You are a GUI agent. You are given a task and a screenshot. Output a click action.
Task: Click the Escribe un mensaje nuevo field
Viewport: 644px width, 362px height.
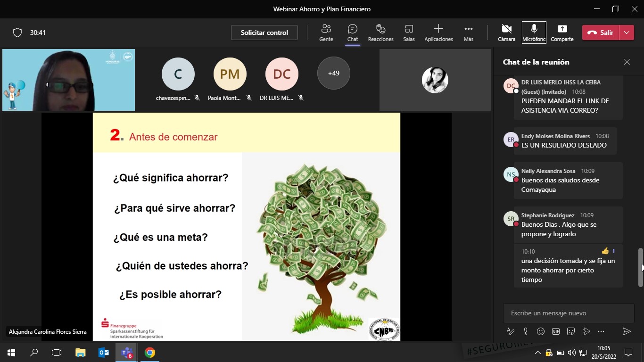[568, 313]
